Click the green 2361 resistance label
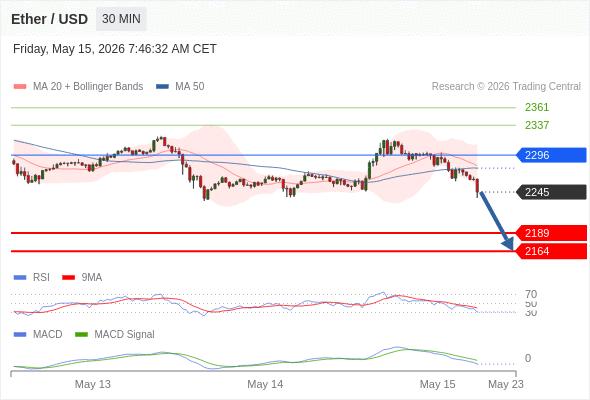Screen dimensions: 590x400 (537, 107)
